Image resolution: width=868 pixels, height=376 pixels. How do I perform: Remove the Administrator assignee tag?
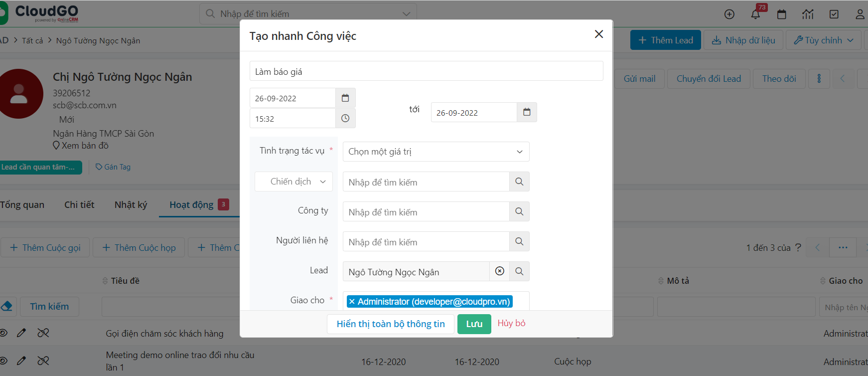point(352,302)
